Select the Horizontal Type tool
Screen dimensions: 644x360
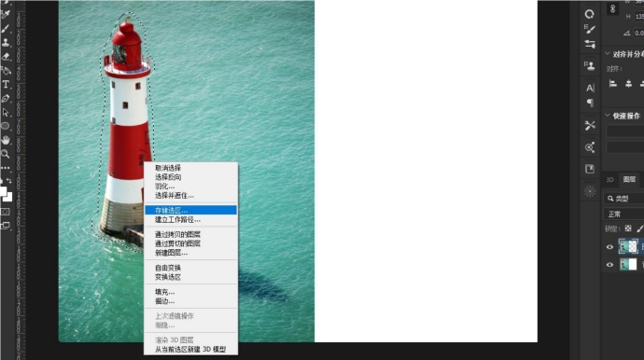pyautogui.click(x=6, y=85)
